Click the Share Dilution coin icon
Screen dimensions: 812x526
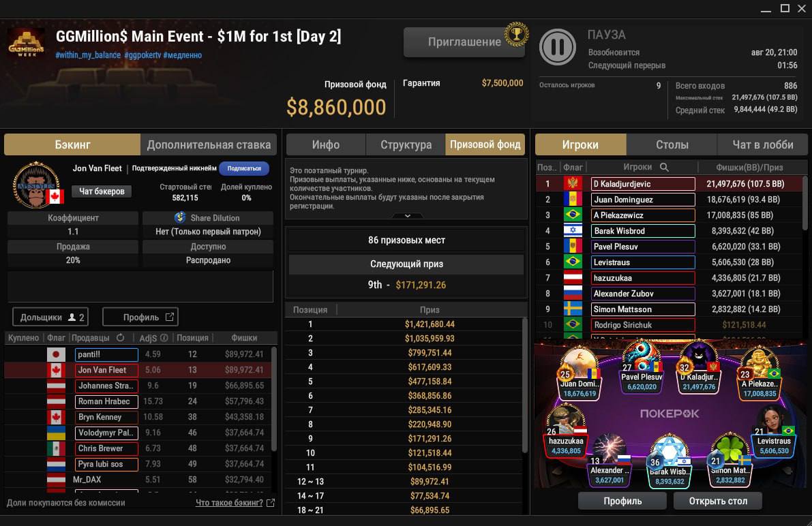point(180,217)
